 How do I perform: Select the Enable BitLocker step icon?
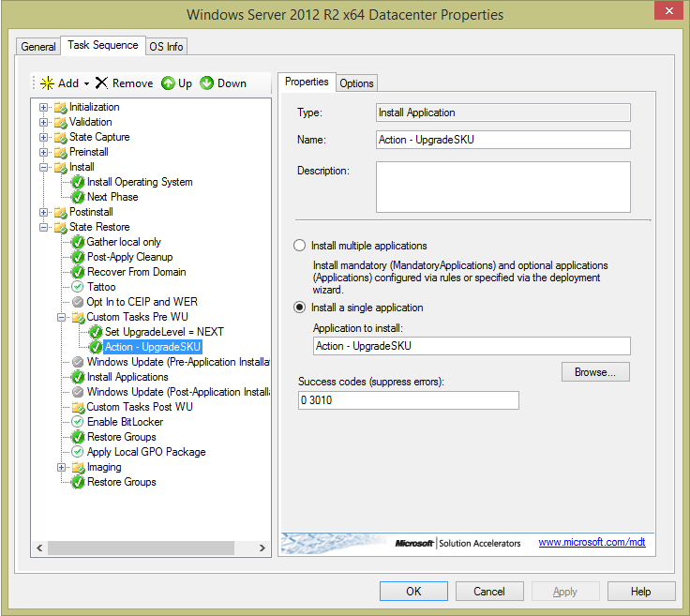click(78, 422)
